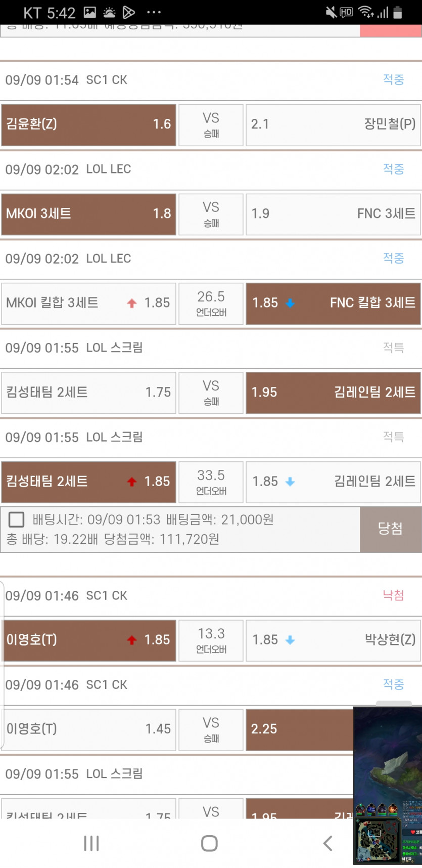Tap 적중 status on the 김윤환 match row
Screen dimensions: 422x868
click(x=393, y=79)
